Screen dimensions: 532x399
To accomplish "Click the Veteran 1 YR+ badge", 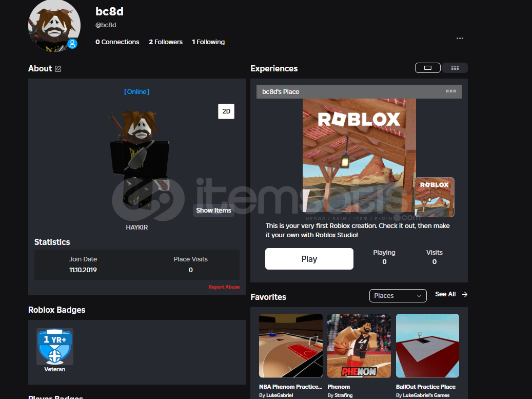I will coord(54,347).
